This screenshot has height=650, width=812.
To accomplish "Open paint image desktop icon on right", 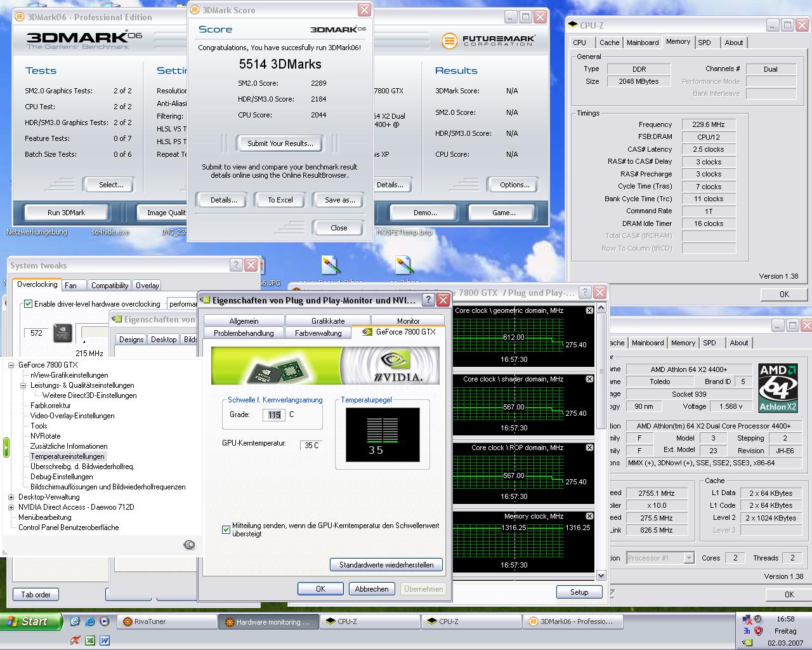I will tap(403, 265).
